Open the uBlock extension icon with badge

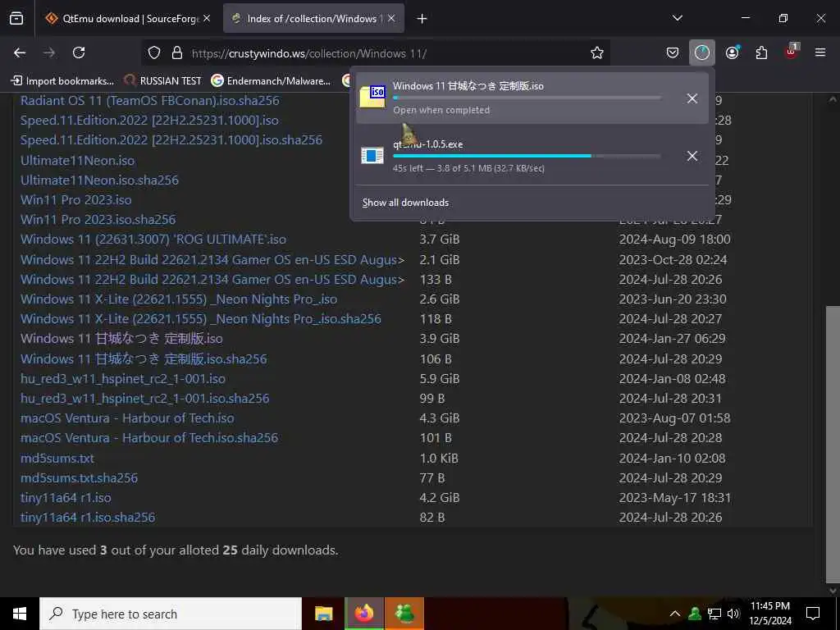click(x=792, y=52)
